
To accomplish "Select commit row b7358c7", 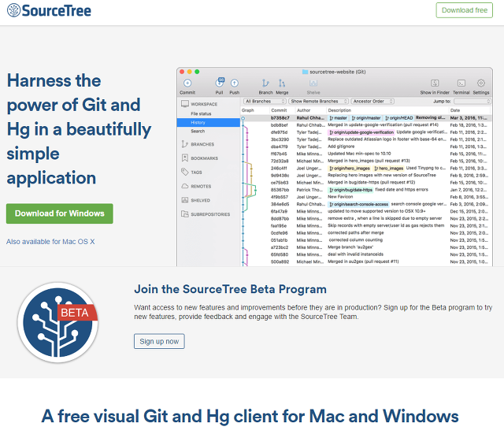I will (x=366, y=118).
